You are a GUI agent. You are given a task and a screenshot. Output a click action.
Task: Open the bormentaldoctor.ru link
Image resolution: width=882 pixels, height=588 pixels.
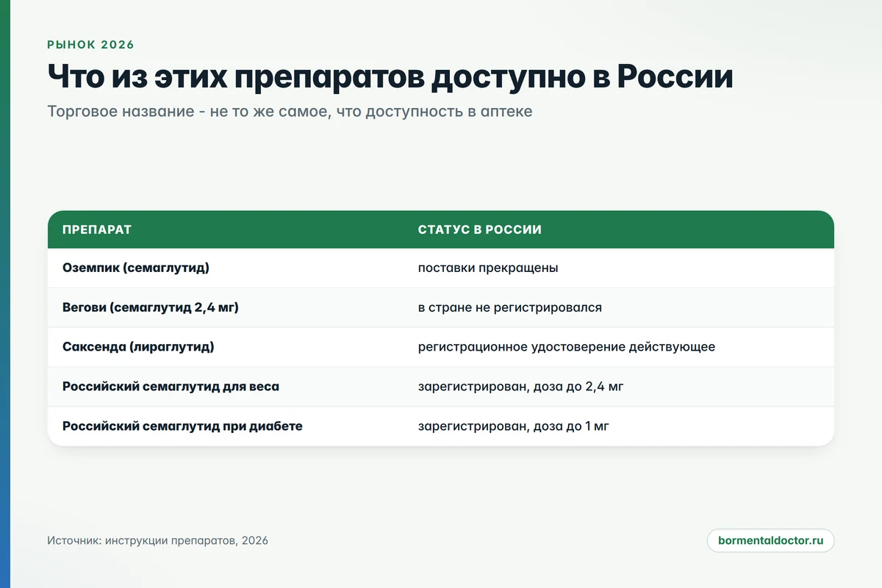click(x=770, y=540)
